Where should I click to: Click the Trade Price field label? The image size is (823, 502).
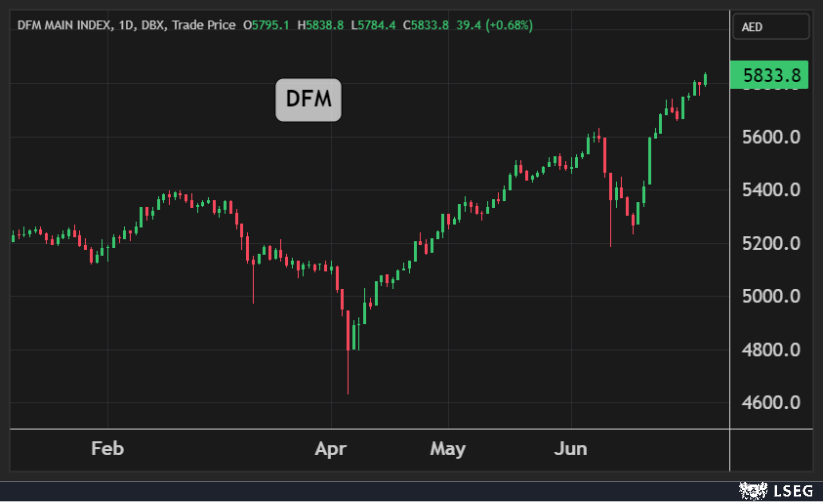pos(203,24)
